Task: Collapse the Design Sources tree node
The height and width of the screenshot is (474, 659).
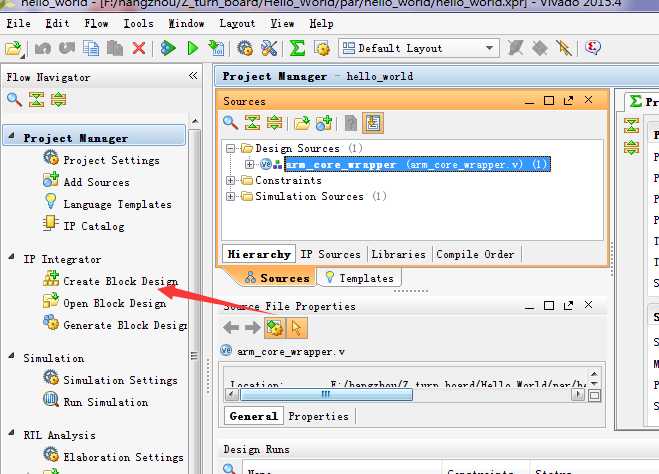Action: 230,148
